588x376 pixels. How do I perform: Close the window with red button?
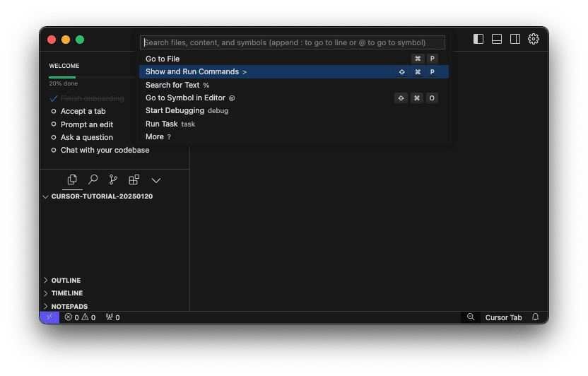tap(52, 40)
